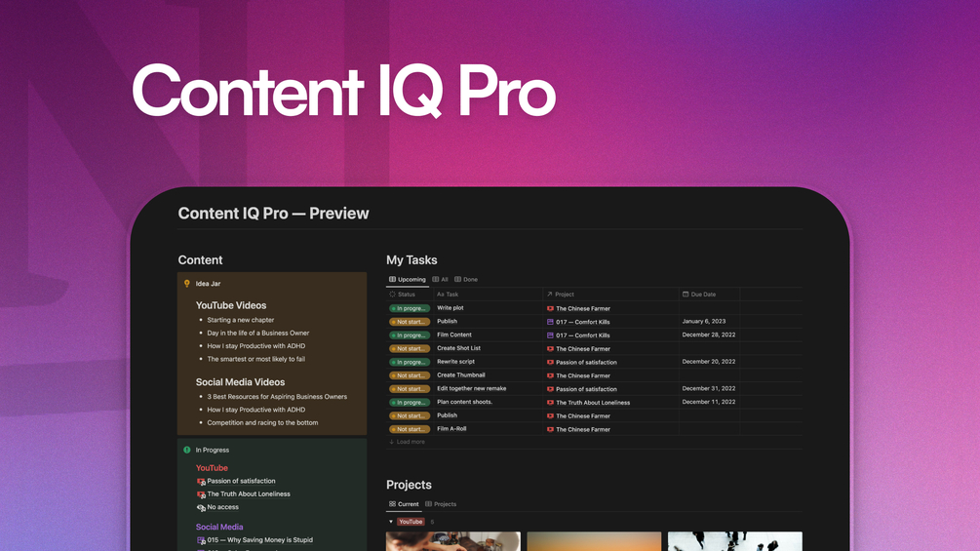
Task: Open the orange gradient project gallery card
Action: pyautogui.click(x=594, y=541)
